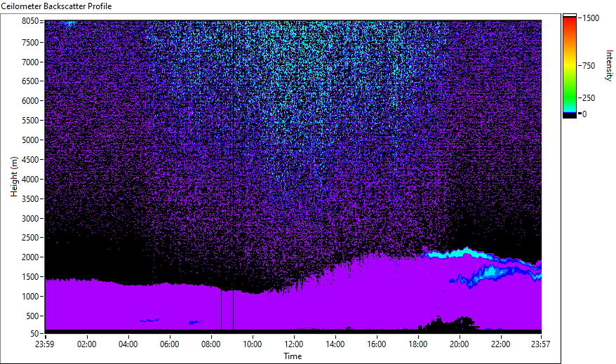Image resolution: width=616 pixels, height=364 pixels.
Task: Click the 50 height axis minimum value
Action: (x=34, y=334)
